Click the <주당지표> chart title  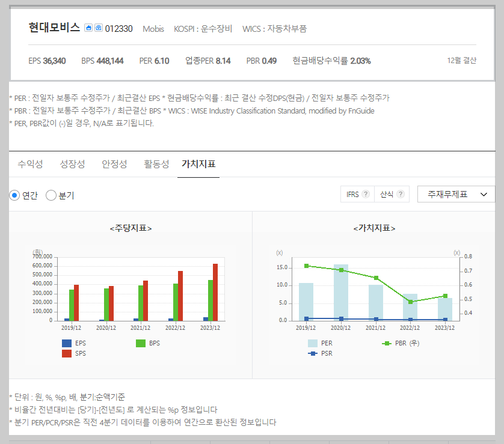click(131, 228)
